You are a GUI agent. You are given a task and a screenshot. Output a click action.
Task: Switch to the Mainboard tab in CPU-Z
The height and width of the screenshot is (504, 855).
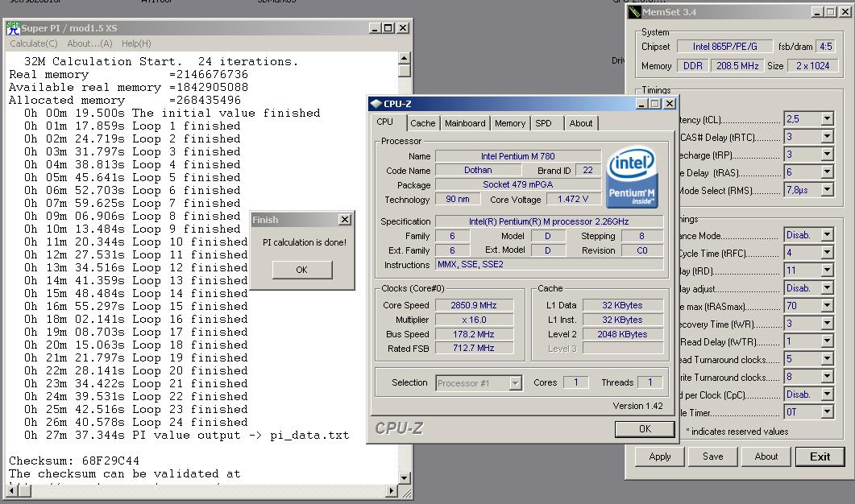click(465, 123)
